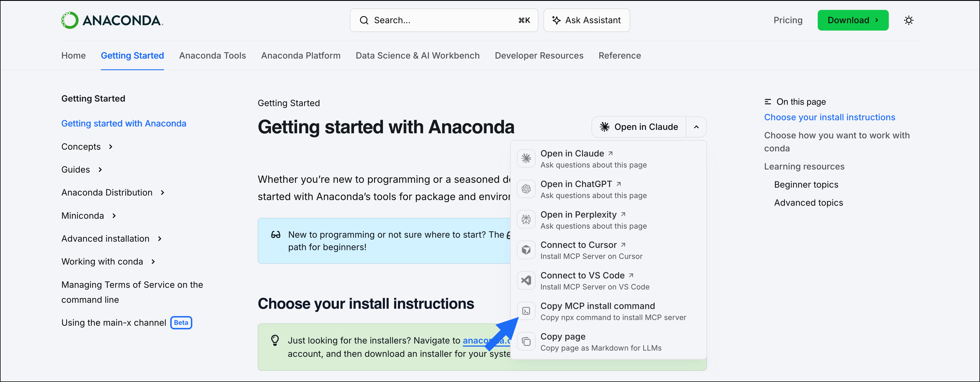Viewport: 980px width, 382px height.
Task: Choose Open in Perplexity menu entry
Action: [608, 219]
